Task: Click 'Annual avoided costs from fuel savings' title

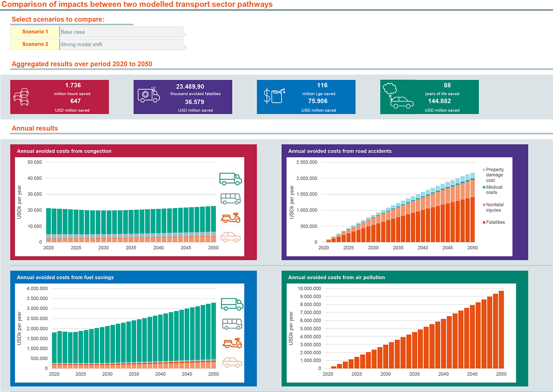Action: point(65,277)
